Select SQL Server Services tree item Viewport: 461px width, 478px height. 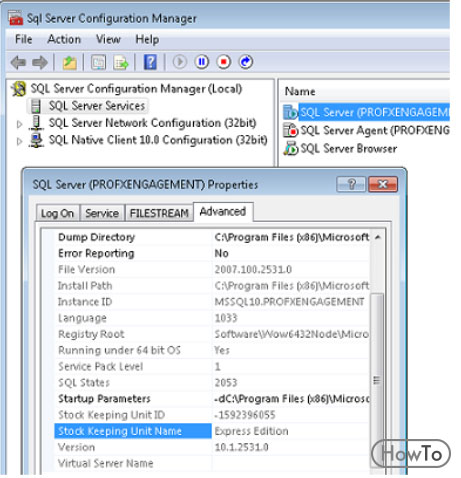click(97, 106)
